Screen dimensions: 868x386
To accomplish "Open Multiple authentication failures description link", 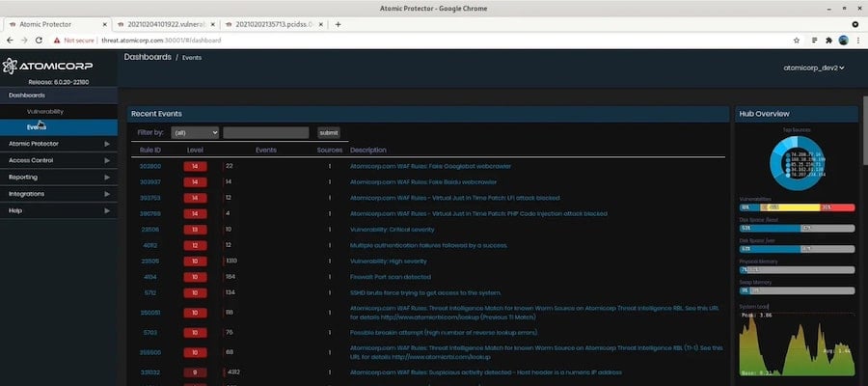I will coord(429,245).
